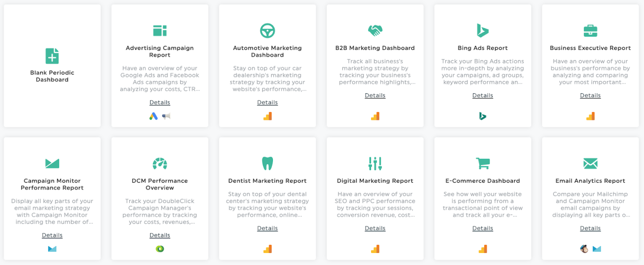Click the briefcase icon on Business Executive Report
644x265 pixels.
590,30
